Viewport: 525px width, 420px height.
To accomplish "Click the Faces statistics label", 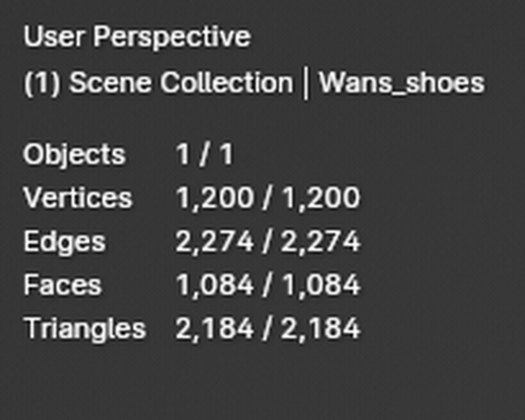I will (63, 285).
